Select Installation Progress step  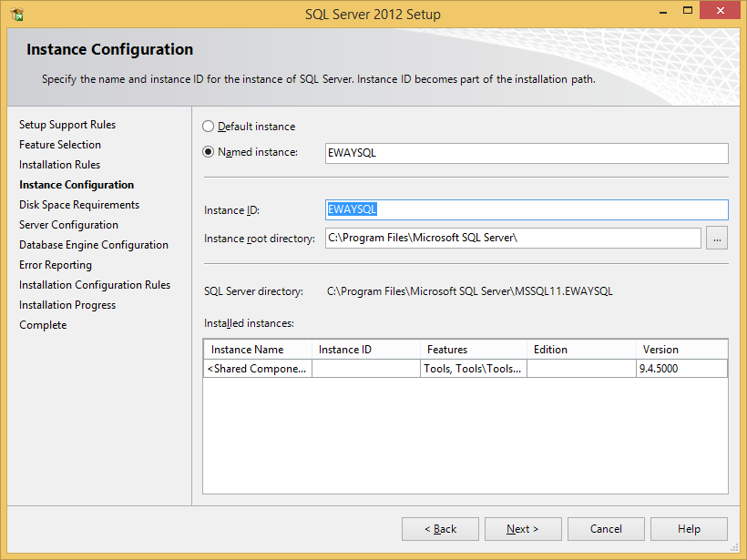coord(67,305)
